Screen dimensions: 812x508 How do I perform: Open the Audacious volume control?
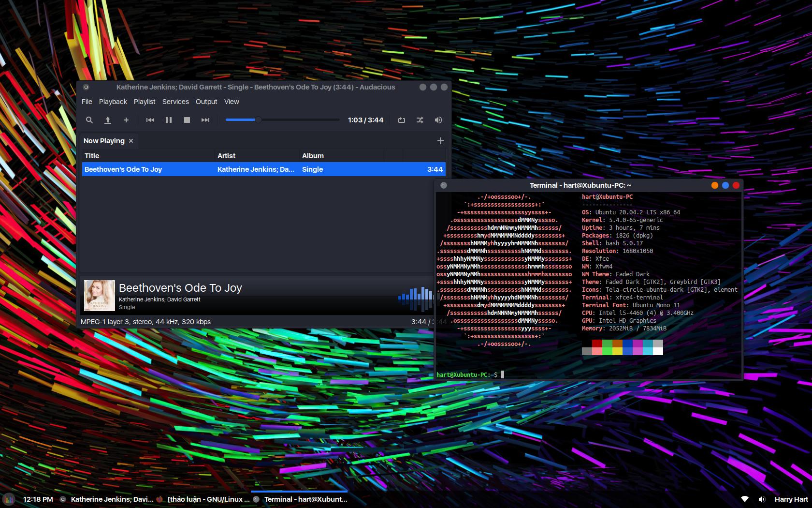[438, 120]
